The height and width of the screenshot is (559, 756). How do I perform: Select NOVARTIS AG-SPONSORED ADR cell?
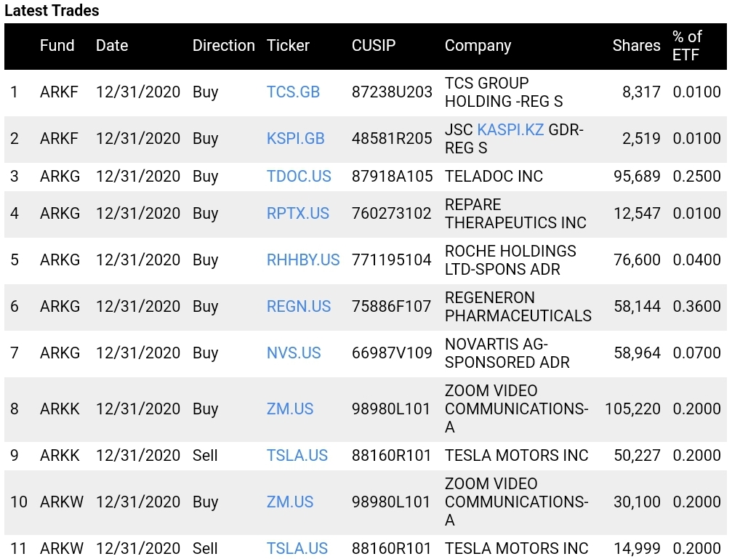pos(507,353)
